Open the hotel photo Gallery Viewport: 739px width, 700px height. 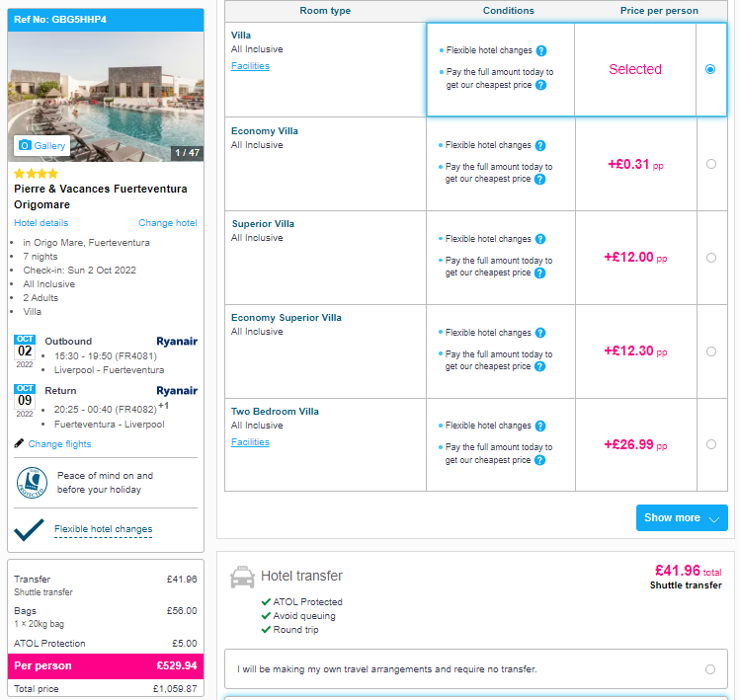[x=41, y=145]
